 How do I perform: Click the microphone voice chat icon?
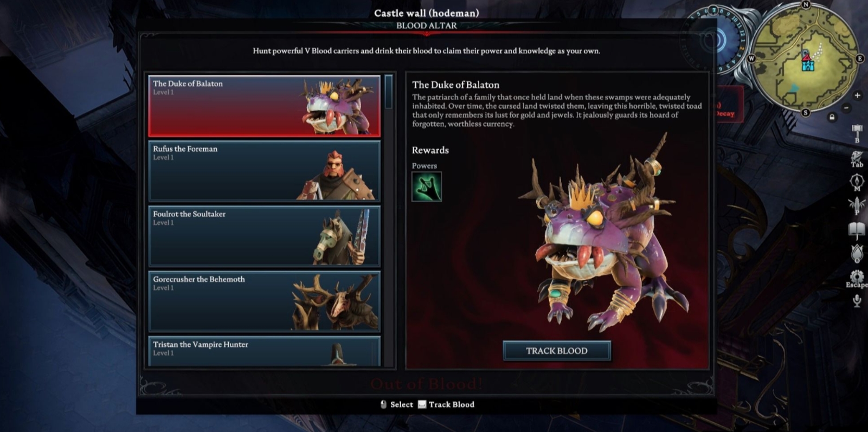857,301
